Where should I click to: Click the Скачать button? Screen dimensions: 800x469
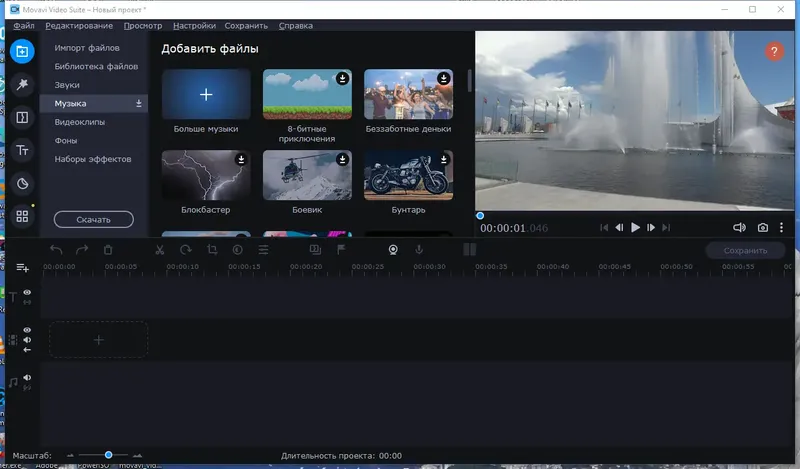(93, 219)
